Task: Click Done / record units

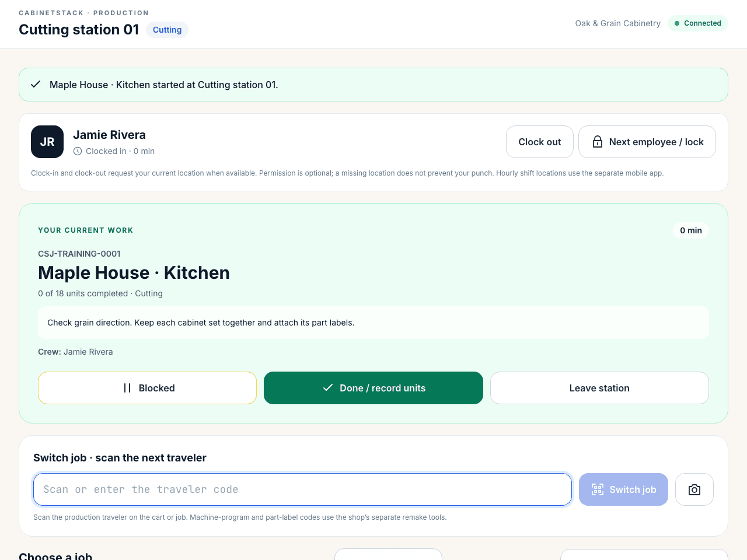Action: [373, 388]
